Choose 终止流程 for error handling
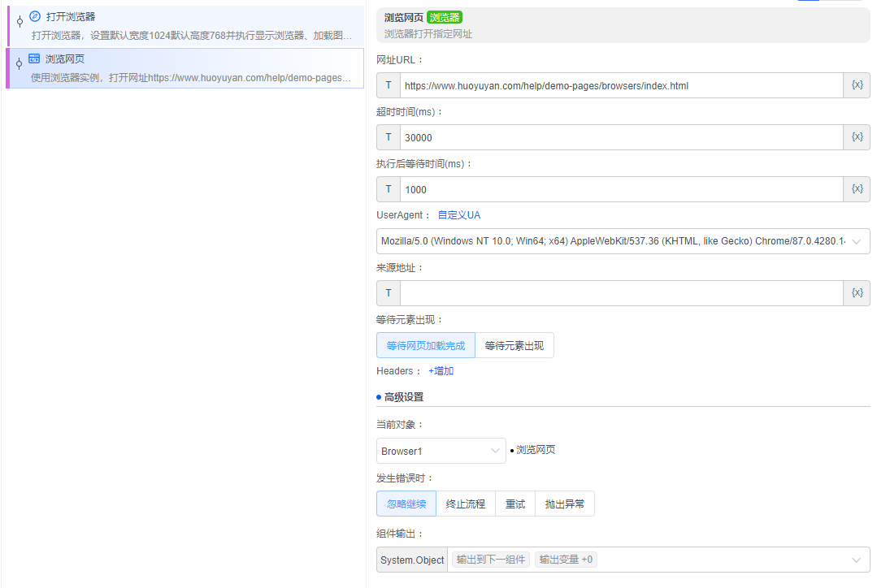This screenshot has height=588, width=877. [x=466, y=504]
